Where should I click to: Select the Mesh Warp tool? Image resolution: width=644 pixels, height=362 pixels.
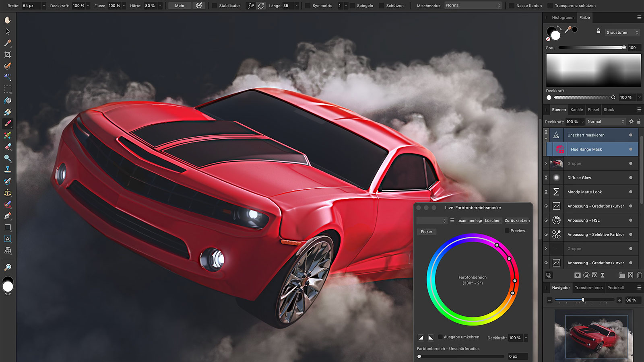pos(8,251)
